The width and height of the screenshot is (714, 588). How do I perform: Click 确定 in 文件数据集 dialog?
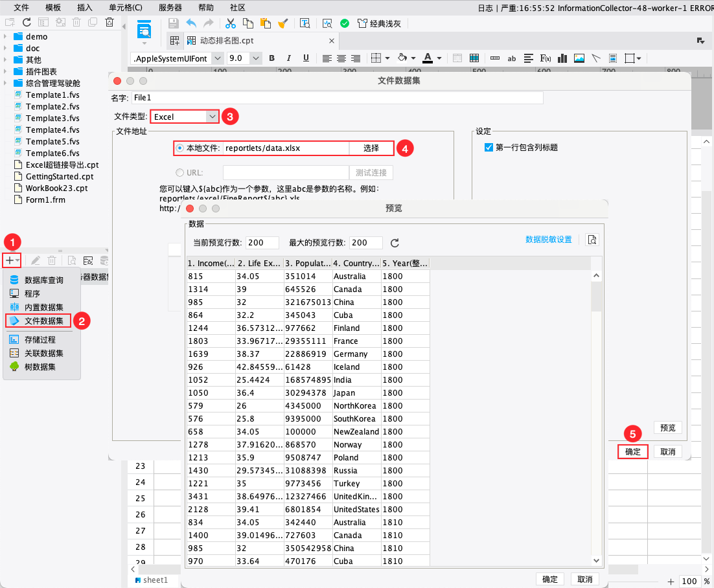(x=633, y=452)
